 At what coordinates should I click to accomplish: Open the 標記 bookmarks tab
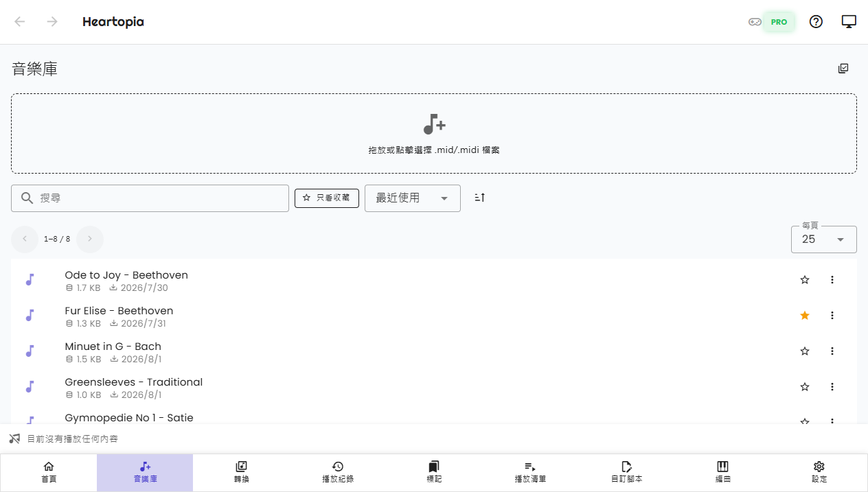(434, 472)
